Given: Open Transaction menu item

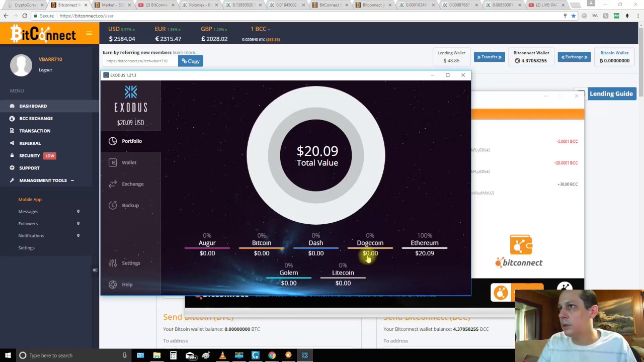Looking at the screenshot, I should (x=35, y=131).
